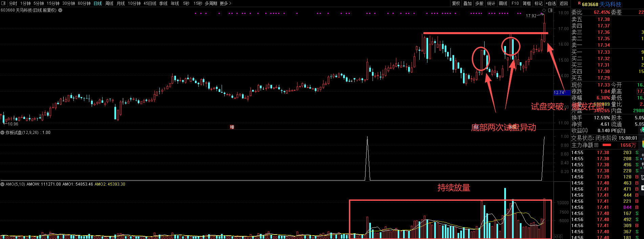Add stock with +自选 button

tap(551, 3)
